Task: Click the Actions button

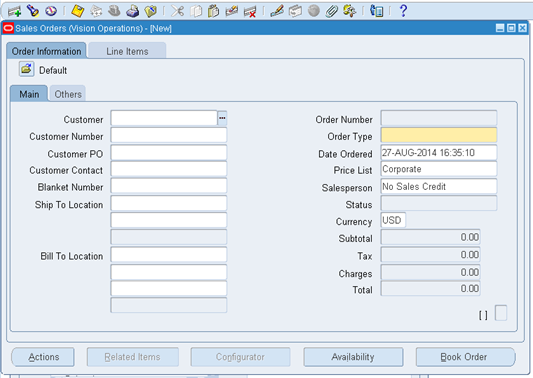Action: click(43, 357)
